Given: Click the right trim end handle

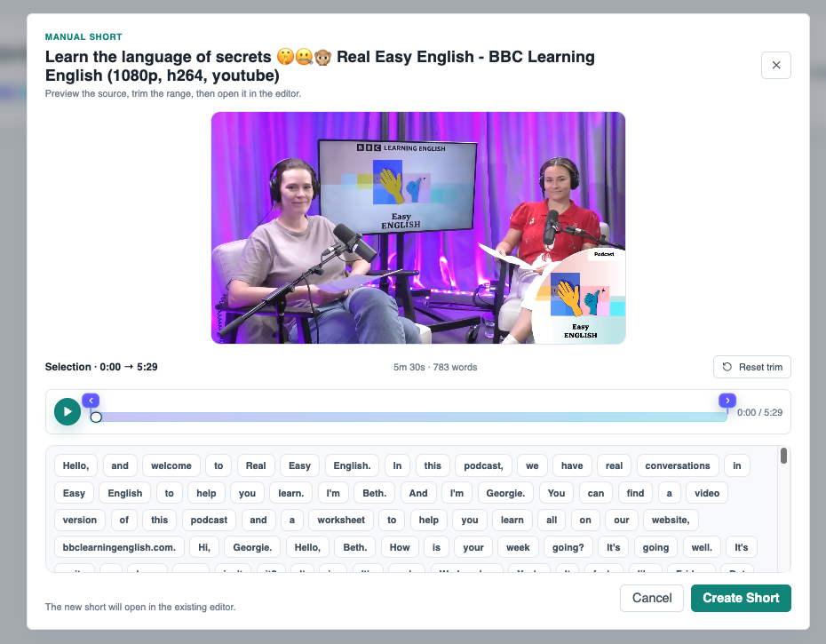Looking at the screenshot, I should pos(727,401).
